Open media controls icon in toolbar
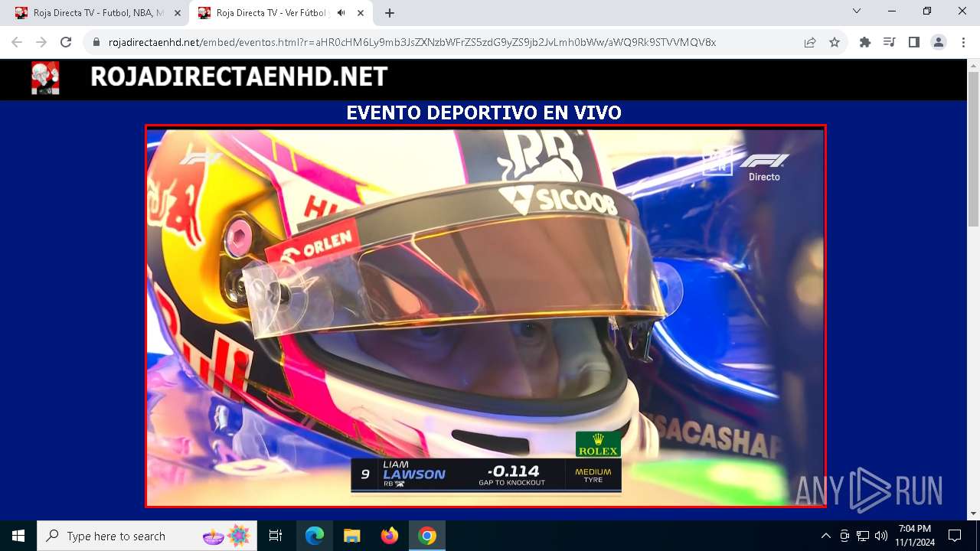The image size is (980, 551). 890,42
